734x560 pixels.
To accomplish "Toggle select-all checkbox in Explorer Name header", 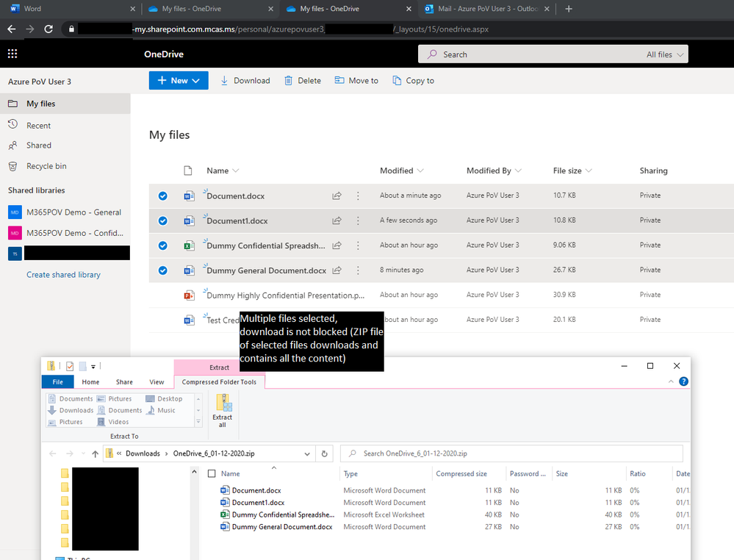I will point(212,474).
